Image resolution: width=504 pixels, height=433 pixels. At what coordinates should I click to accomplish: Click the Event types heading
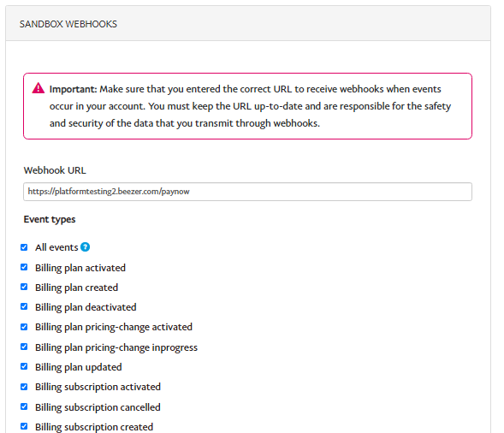[x=50, y=219]
